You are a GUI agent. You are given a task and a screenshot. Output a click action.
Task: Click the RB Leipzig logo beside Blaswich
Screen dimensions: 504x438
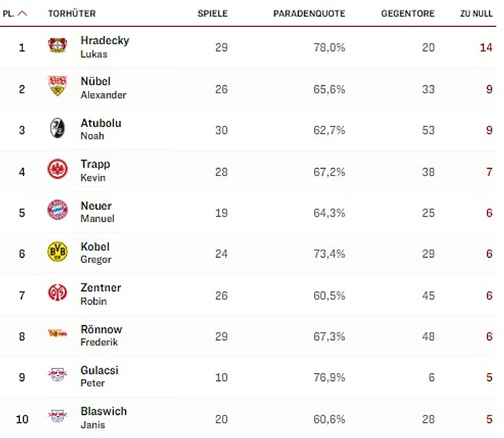point(57,417)
